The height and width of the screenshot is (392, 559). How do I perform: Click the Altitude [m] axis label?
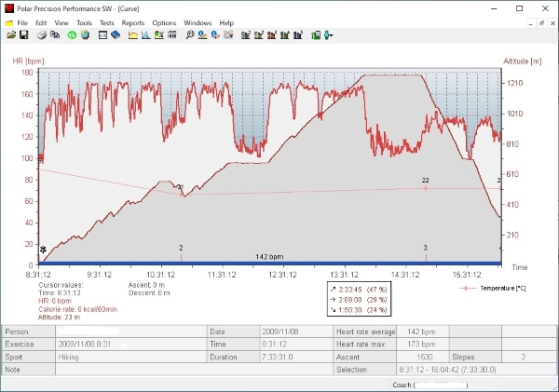(x=523, y=61)
